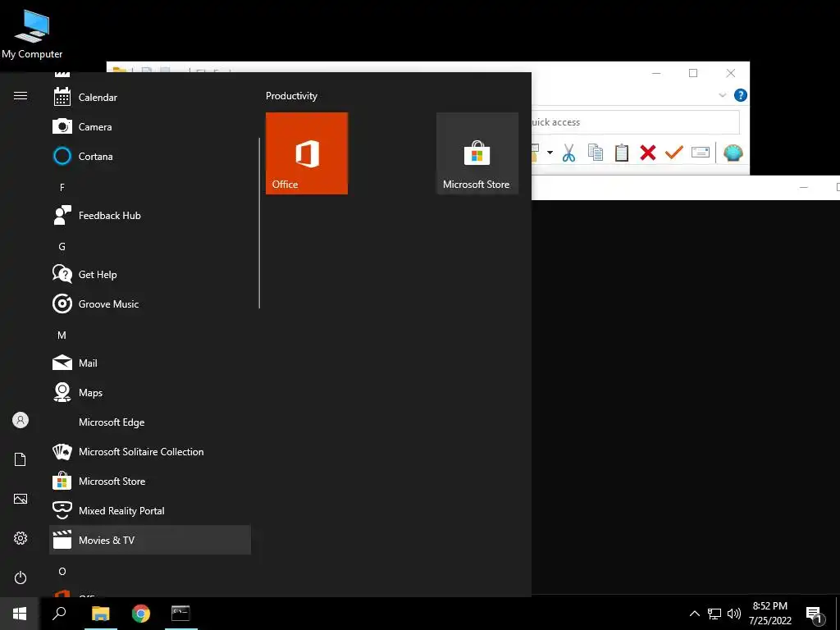Launch Microsoft Solitaire Collection
Image resolution: width=840 pixels, height=630 pixels.
click(x=150, y=452)
